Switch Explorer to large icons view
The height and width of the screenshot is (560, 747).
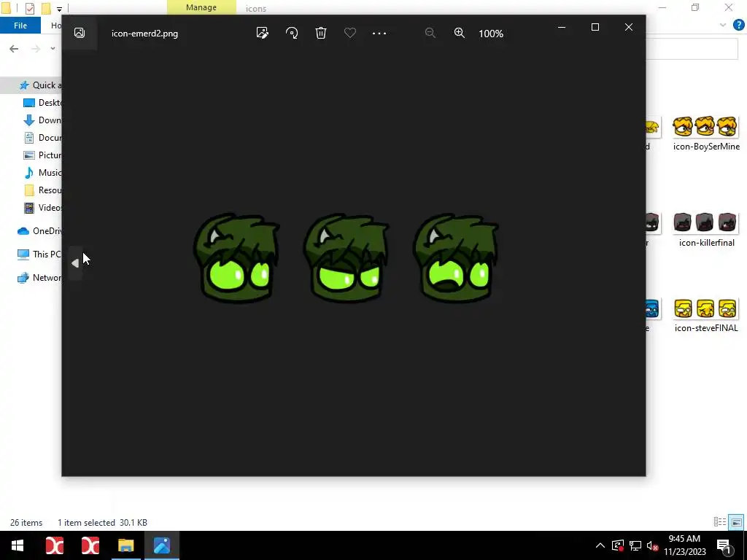(x=736, y=522)
